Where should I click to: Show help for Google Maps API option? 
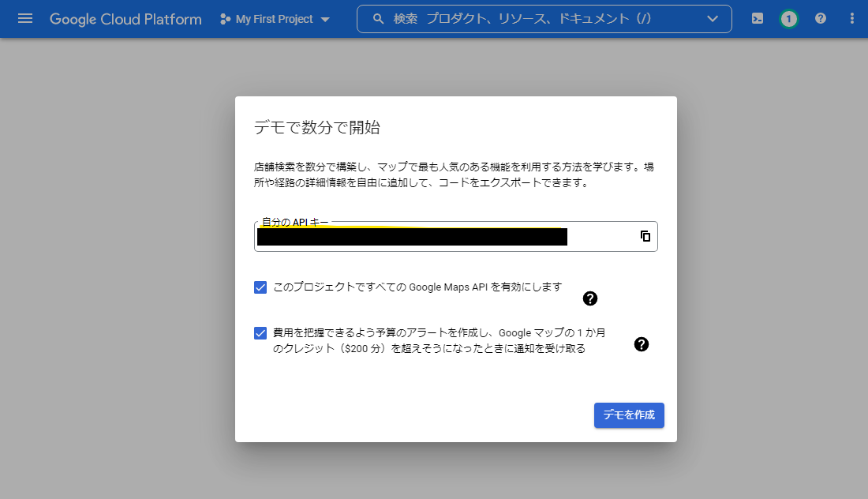(x=590, y=298)
